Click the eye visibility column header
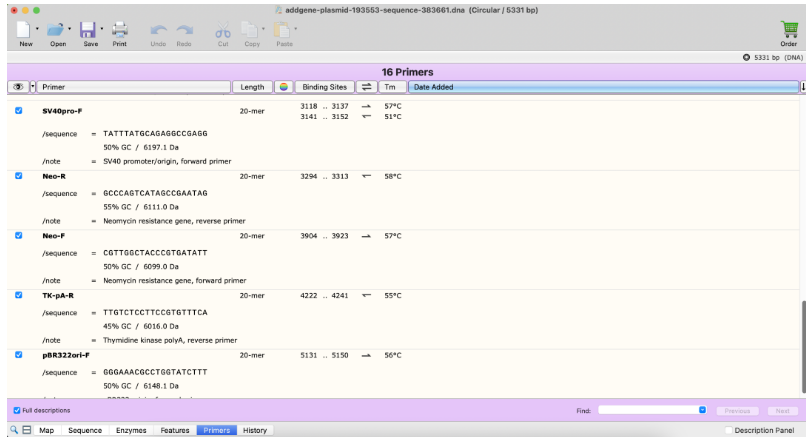This screenshot has width=810, height=441. (18, 87)
